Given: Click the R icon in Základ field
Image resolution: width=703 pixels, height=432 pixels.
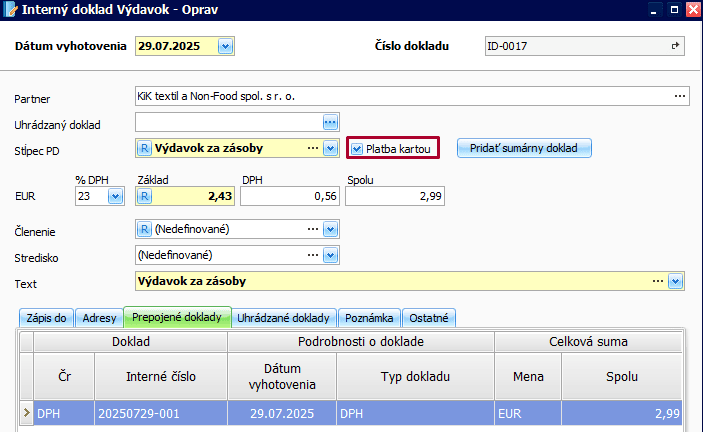Looking at the screenshot, I should click(x=144, y=197).
